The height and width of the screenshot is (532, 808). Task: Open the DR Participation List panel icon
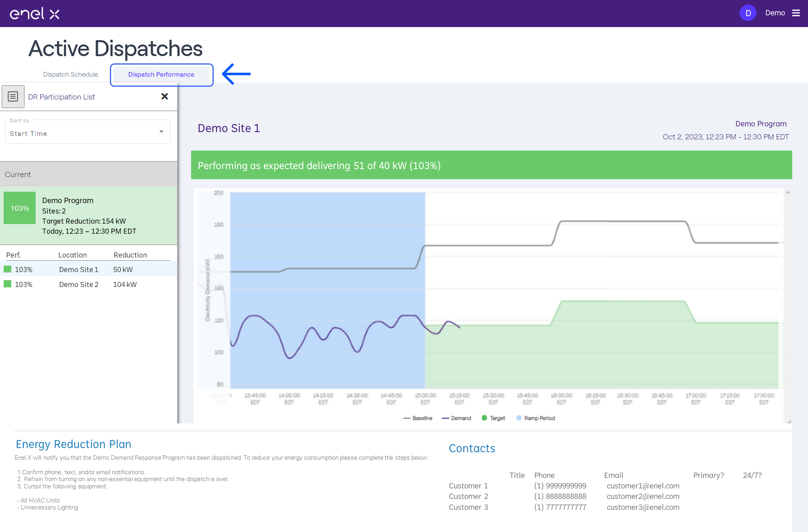tap(13, 96)
